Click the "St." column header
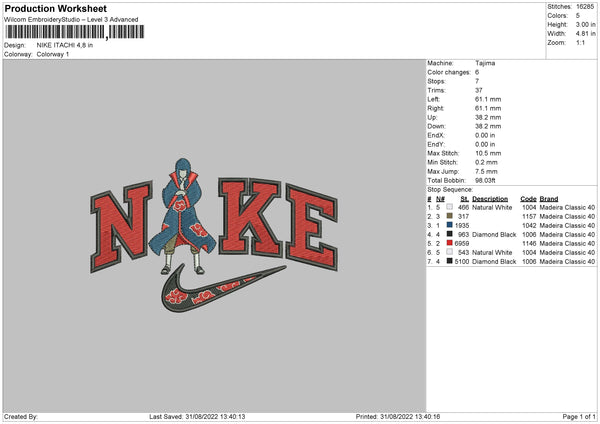600x424 pixels. (465, 199)
